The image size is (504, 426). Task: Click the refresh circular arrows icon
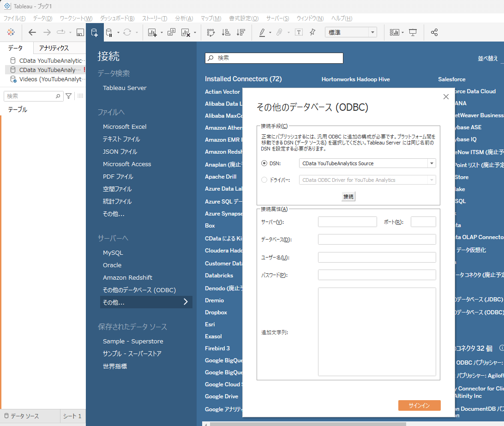tap(127, 32)
